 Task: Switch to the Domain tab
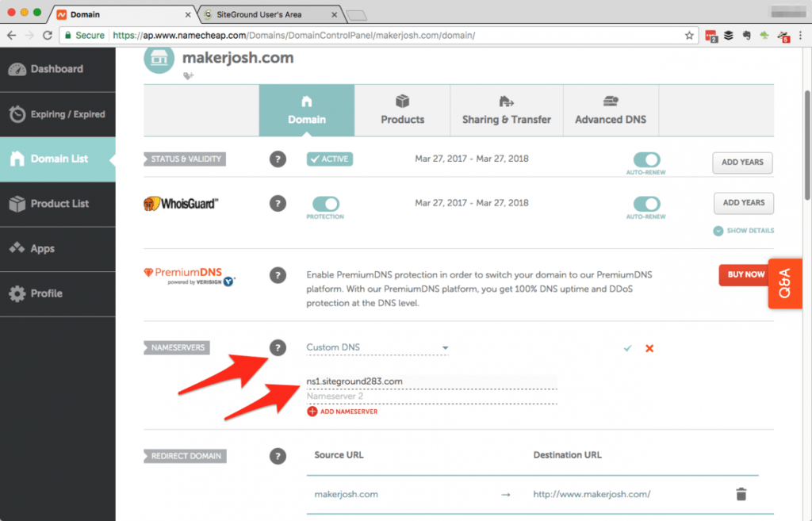(x=307, y=110)
